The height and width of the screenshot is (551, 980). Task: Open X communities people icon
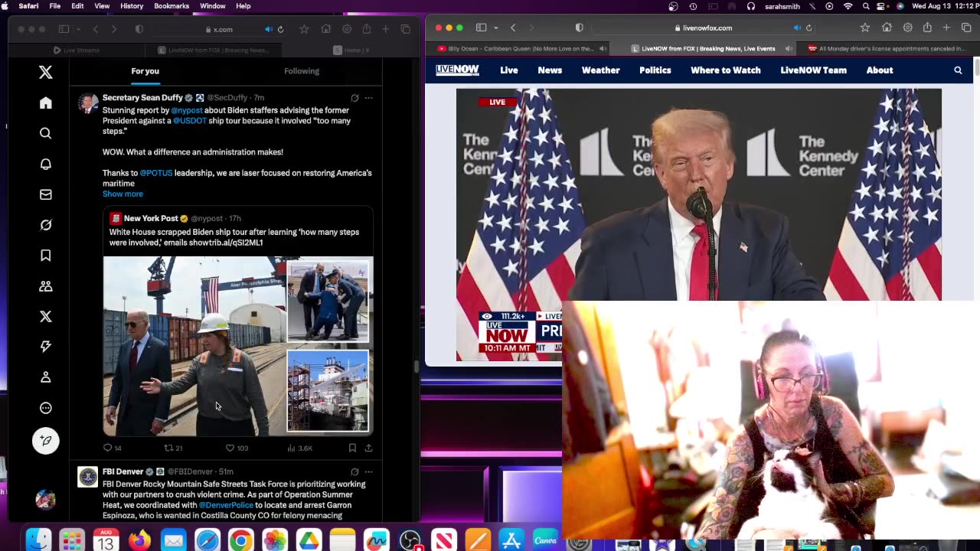[x=46, y=286]
